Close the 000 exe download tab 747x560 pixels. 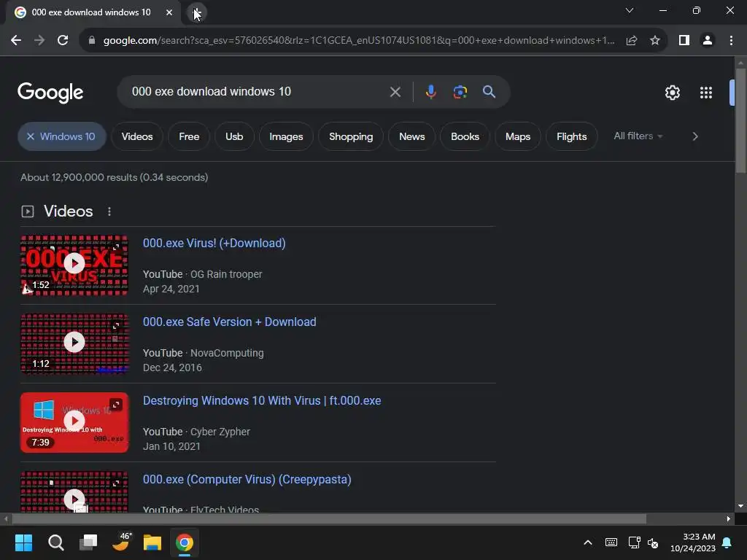169,12
